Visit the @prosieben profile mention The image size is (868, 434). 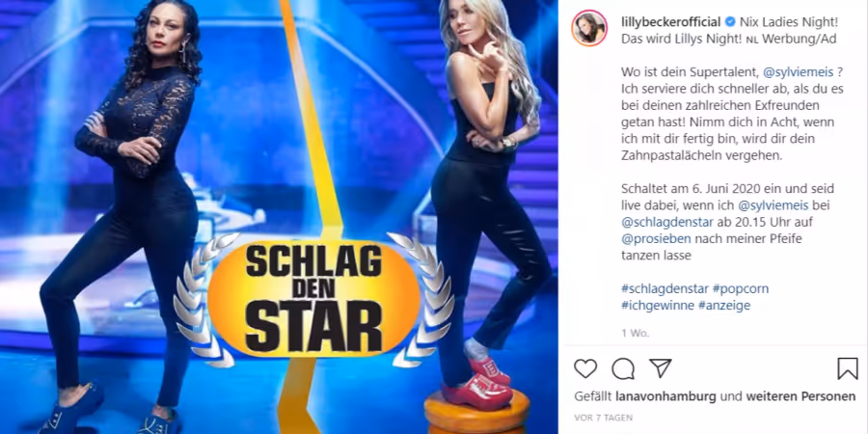[x=656, y=238]
